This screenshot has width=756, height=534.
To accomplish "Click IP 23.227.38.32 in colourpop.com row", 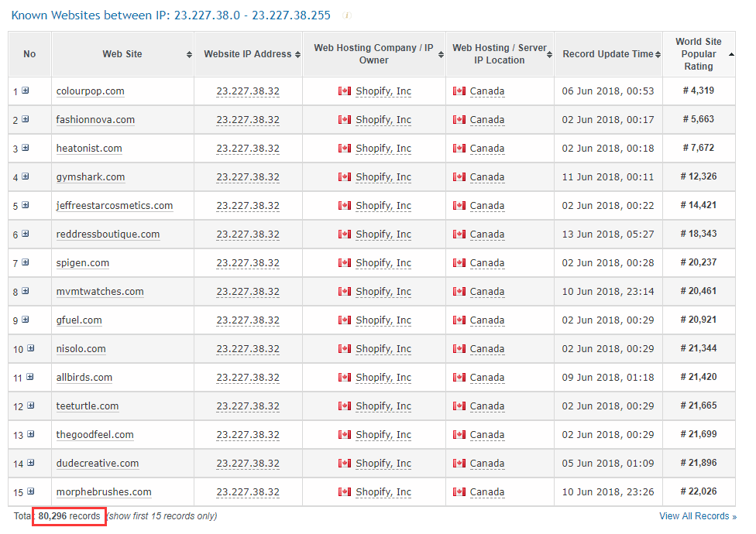I will tap(248, 91).
